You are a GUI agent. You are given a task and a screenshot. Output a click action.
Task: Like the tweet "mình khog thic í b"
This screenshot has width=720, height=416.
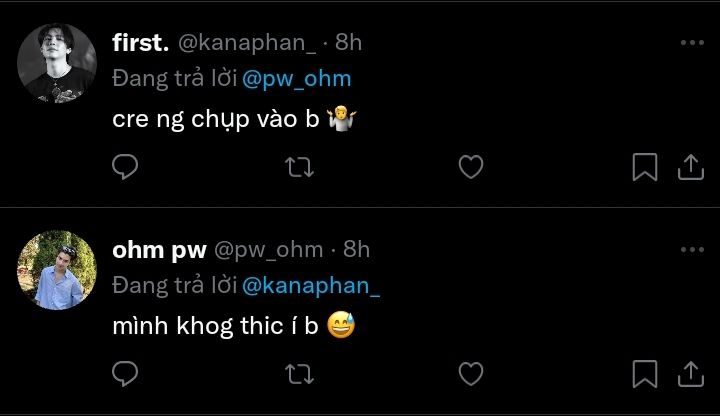[x=471, y=374]
